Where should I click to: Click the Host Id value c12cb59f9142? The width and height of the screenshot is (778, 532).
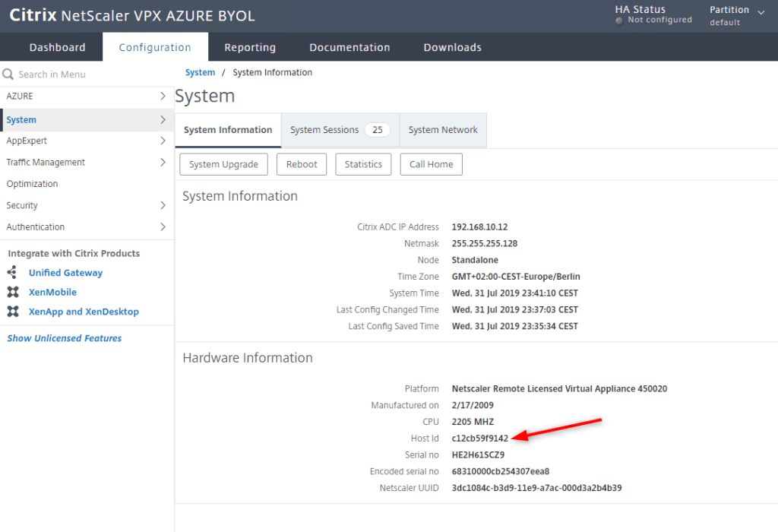click(x=480, y=439)
